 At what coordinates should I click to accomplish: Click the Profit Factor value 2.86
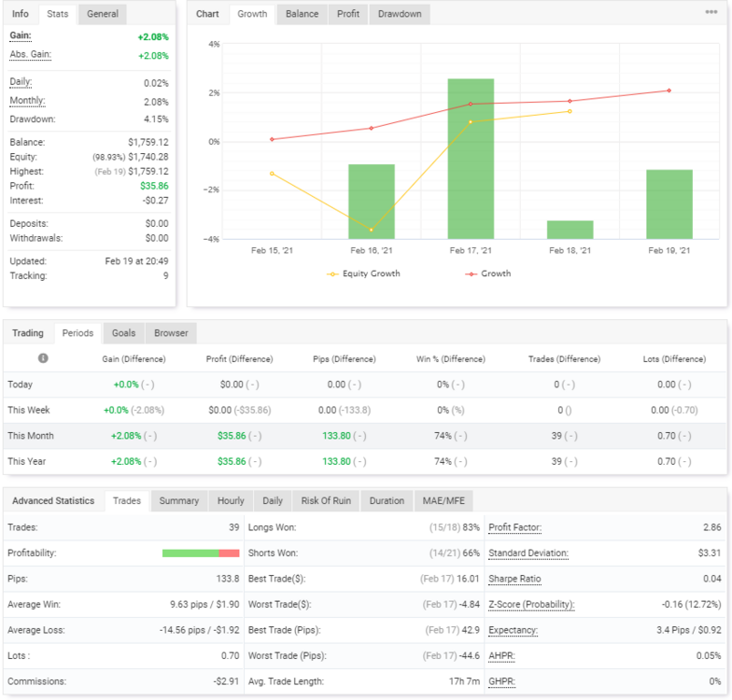tap(711, 527)
